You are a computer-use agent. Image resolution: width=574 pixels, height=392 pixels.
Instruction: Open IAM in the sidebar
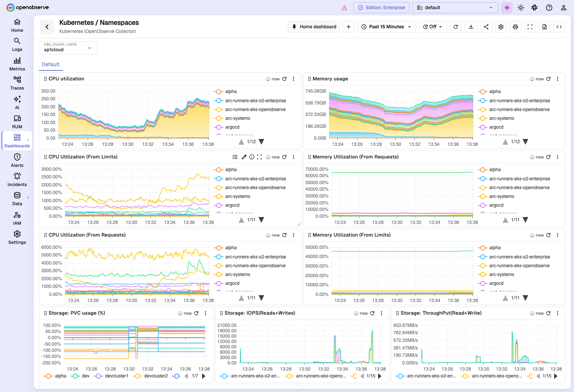pos(17,219)
